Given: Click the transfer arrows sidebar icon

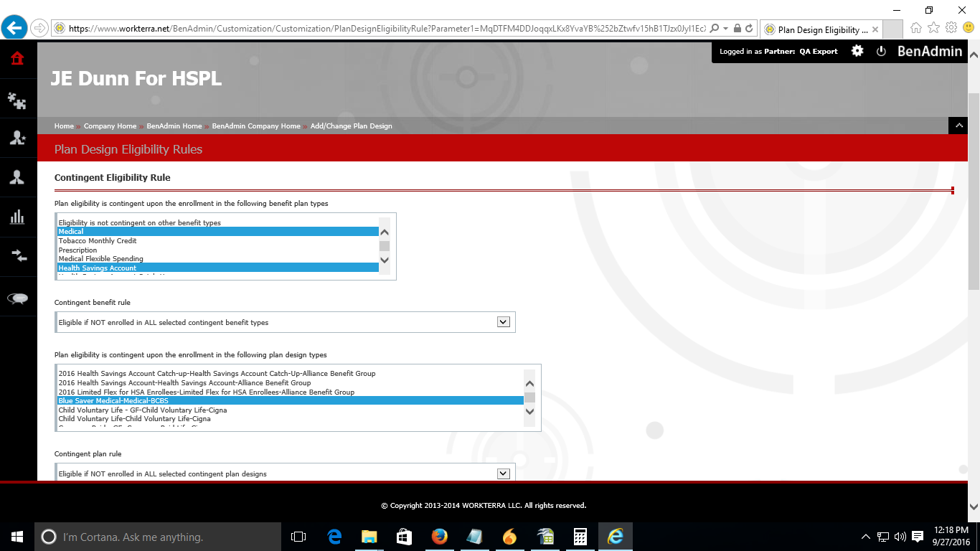Looking at the screenshot, I should pyautogui.click(x=17, y=256).
